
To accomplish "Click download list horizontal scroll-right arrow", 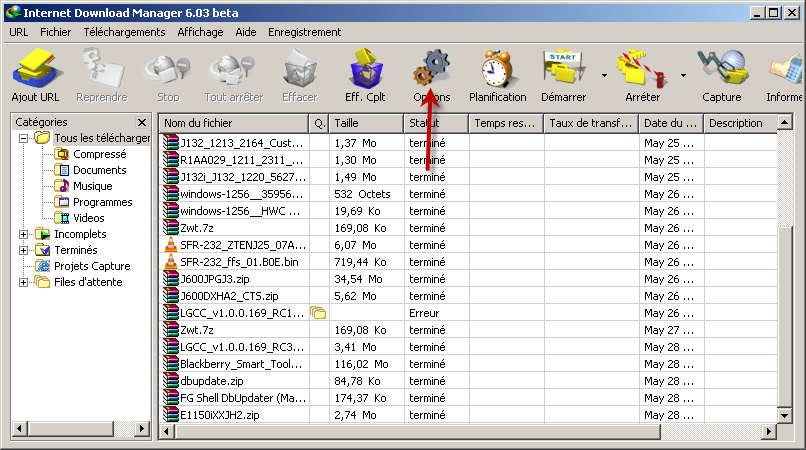I will tap(768, 431).
